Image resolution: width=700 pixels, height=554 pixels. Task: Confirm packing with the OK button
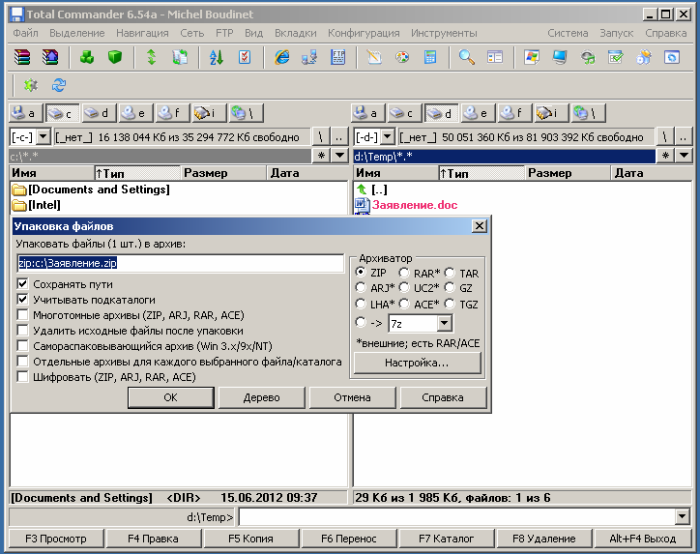[171, 397]
